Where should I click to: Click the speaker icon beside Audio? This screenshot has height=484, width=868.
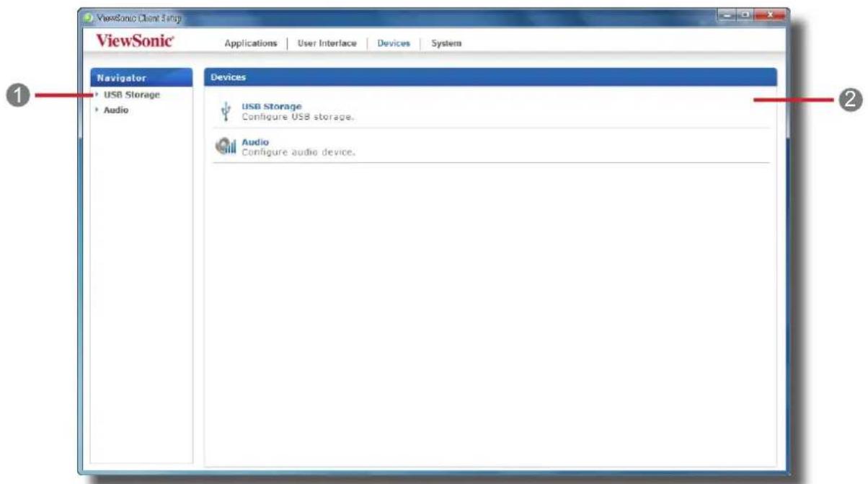(226, 146)
